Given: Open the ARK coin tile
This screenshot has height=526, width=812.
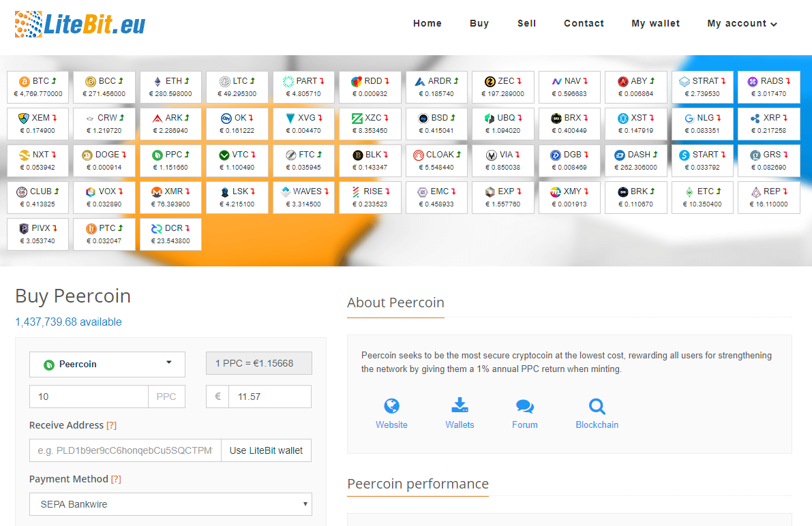Looking at the screenshot, I should point(170,124).
